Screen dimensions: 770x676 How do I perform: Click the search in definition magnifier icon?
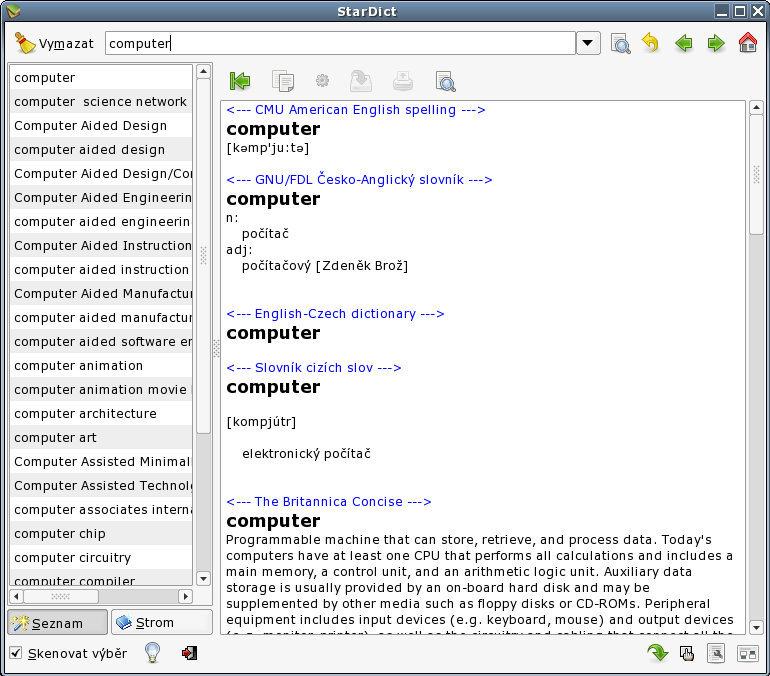pos(445,81)
